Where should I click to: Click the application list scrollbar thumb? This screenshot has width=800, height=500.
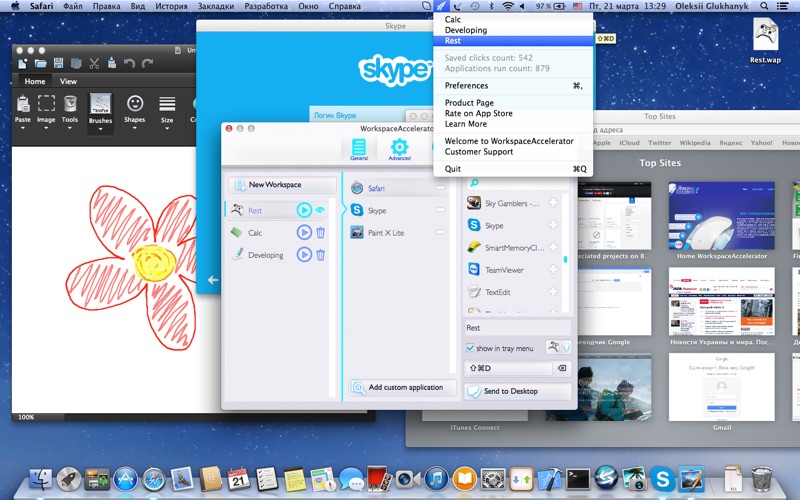[565, 259]
